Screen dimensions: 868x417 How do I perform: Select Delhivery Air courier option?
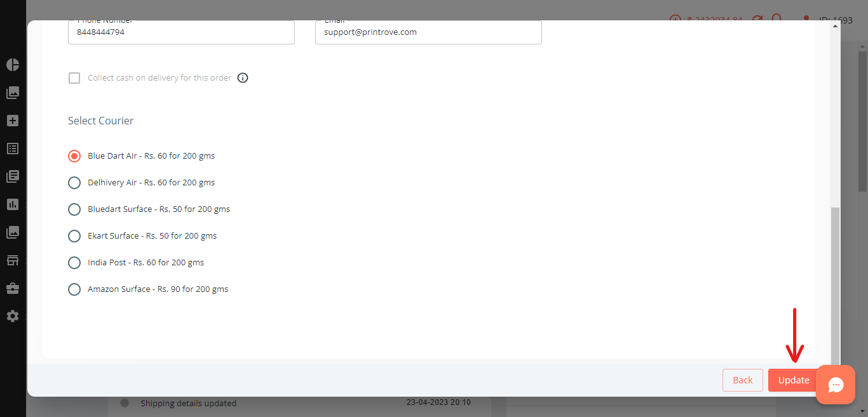[74, 183]
